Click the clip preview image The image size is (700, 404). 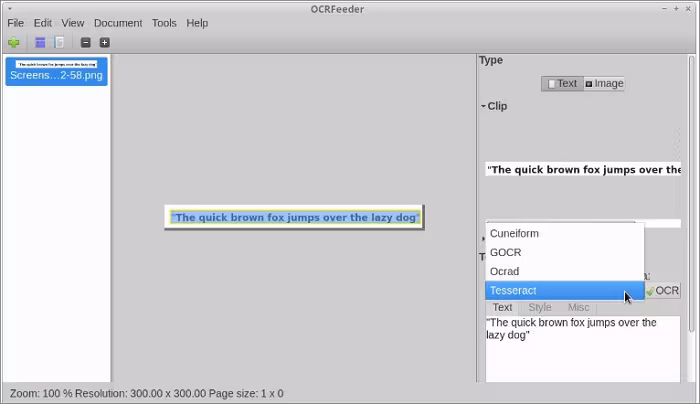click(x=583, y=170)
